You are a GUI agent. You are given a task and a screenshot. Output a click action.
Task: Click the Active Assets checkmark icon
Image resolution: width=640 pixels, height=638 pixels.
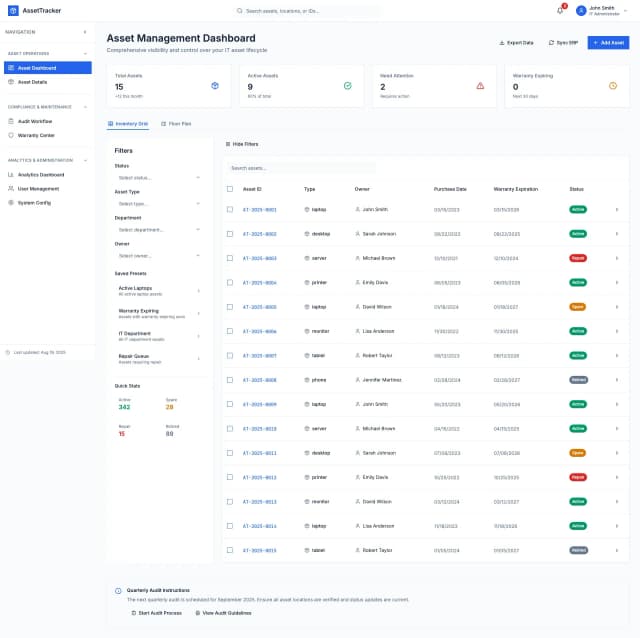347,86
